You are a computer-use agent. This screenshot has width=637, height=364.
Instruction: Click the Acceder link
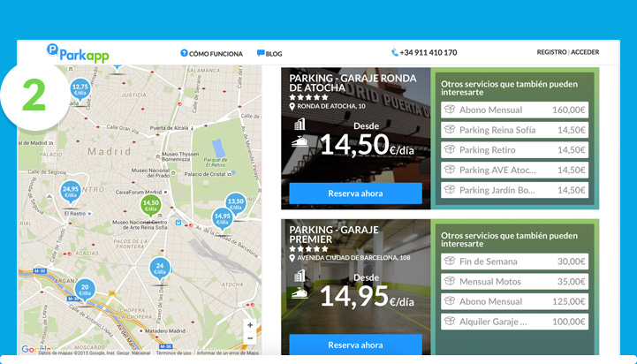[585, 52]
